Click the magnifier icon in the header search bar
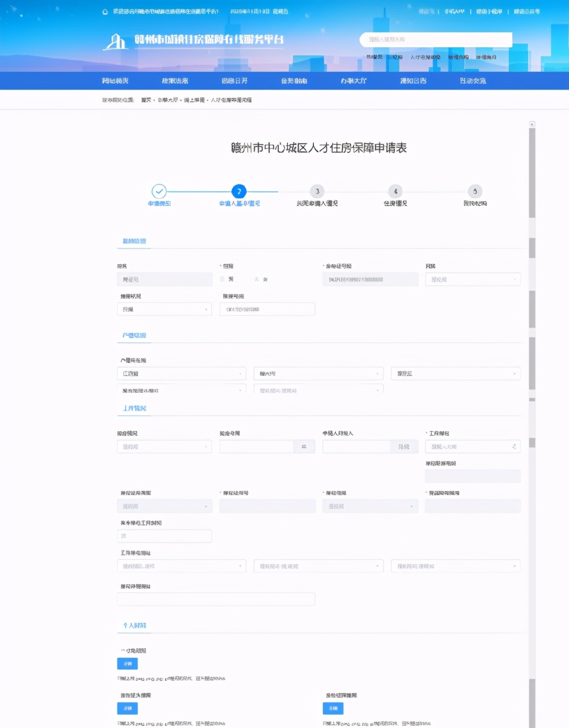 pyautogui.click(x=505, y=40)
